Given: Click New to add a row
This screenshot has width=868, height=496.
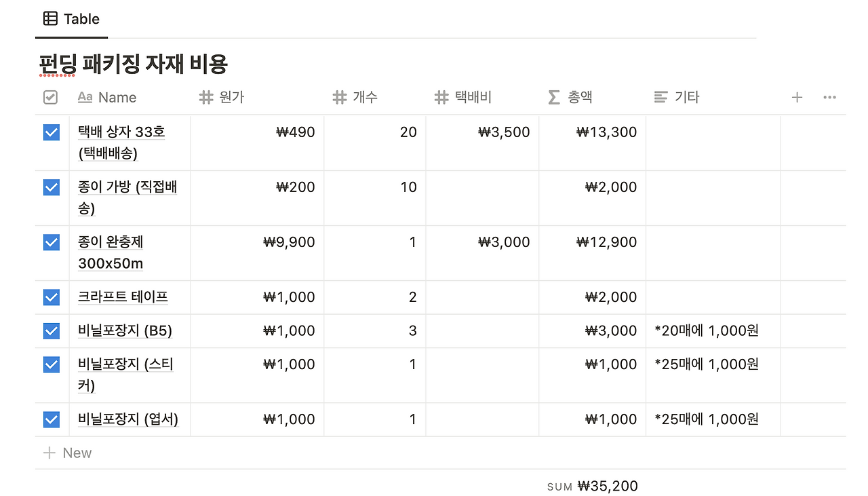Looking at the screenshot, I should tap(68, 453).
